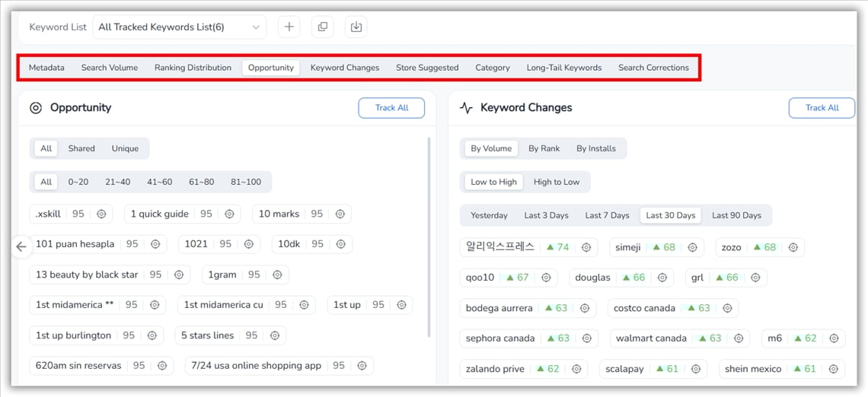Track the costco canada target icon
The image size is (868, 397).
pos(727,308)
